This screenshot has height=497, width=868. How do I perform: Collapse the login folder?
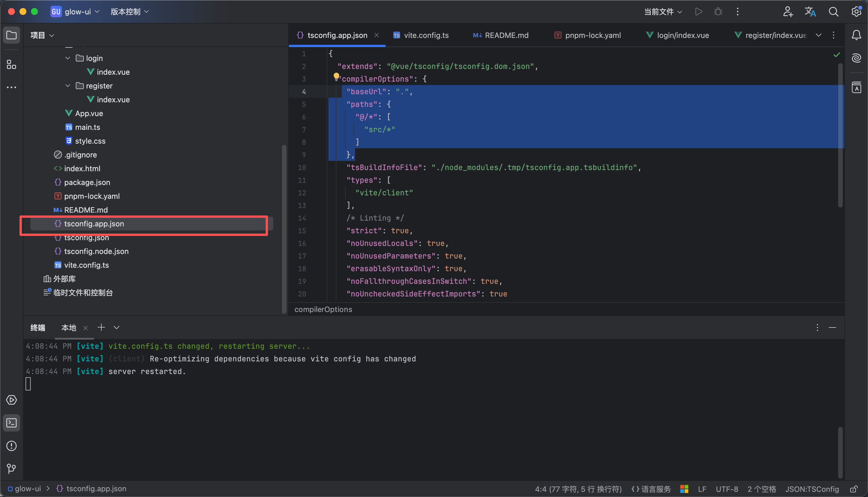pos(68,58)
